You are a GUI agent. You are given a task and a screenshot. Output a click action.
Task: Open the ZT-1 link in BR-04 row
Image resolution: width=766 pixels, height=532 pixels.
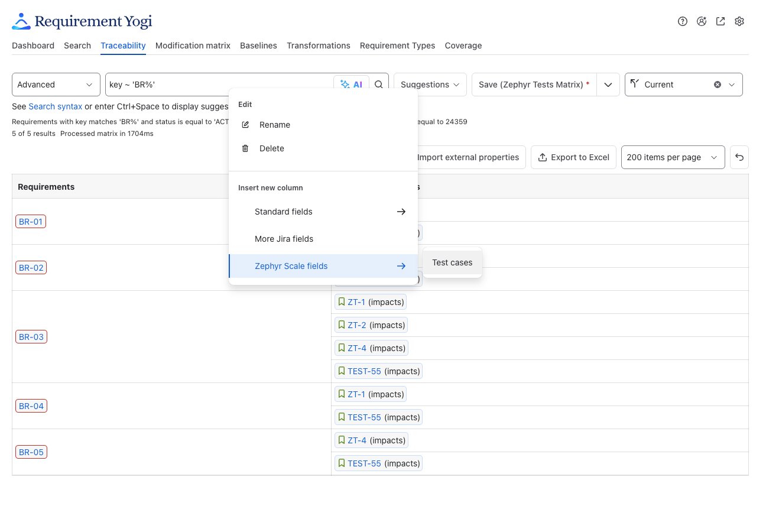pos(356,394)
